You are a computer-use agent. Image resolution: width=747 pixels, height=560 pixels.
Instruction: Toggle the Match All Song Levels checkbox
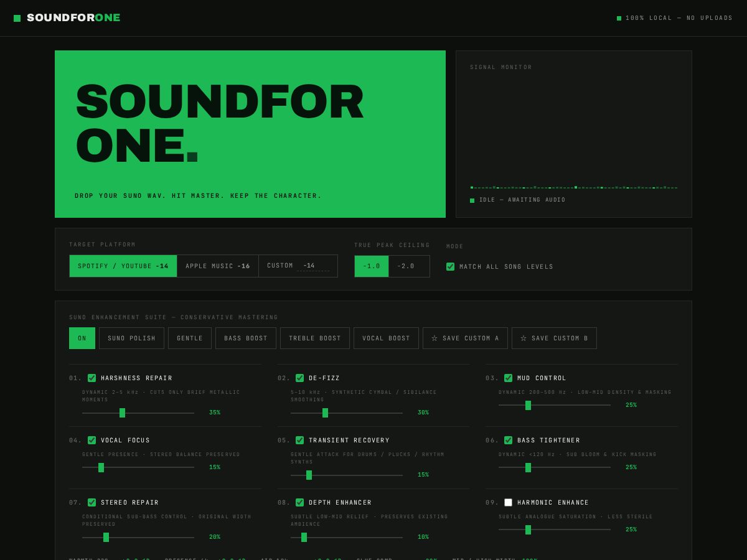click(450, 266)
